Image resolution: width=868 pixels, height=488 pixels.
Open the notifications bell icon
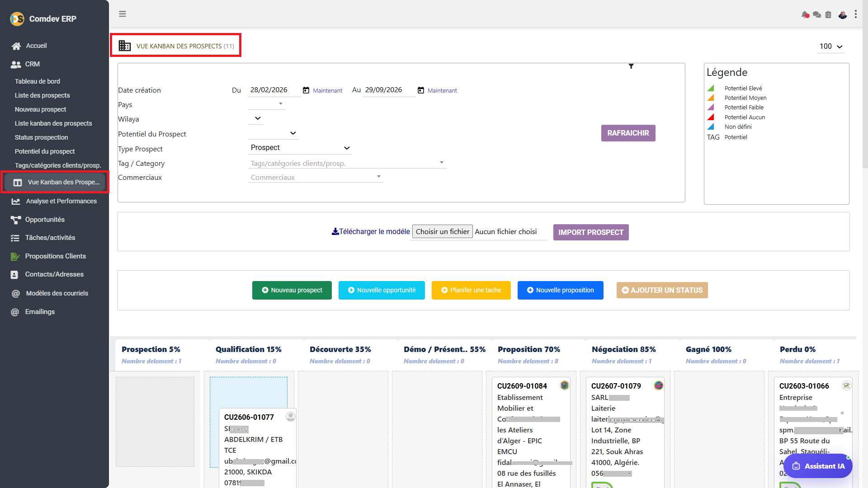805,14
